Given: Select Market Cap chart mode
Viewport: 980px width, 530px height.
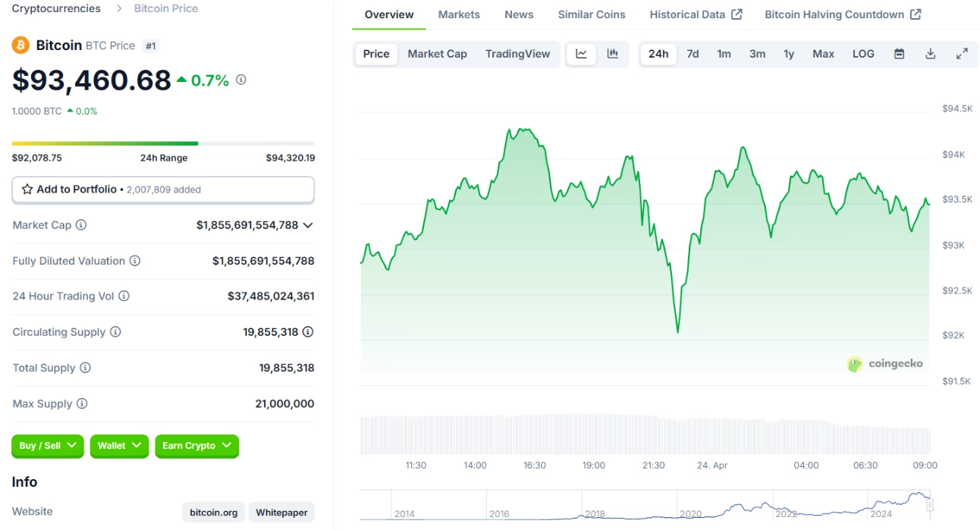Looking at the screenshot, I should click(438, 54).
